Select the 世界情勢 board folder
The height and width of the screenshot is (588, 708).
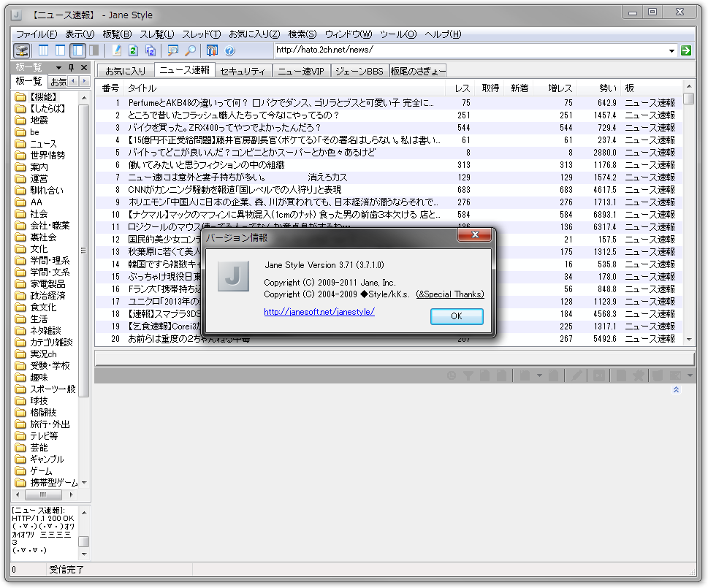tap(47, 156)
